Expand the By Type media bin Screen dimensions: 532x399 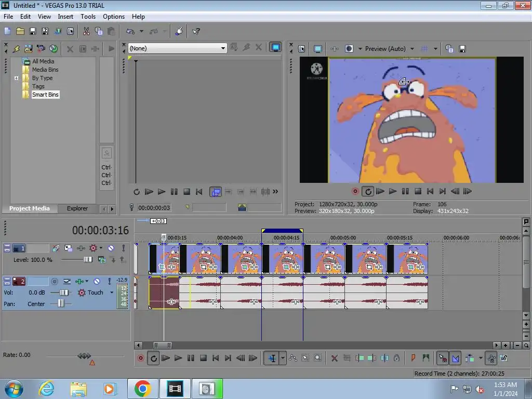[16, 78]
